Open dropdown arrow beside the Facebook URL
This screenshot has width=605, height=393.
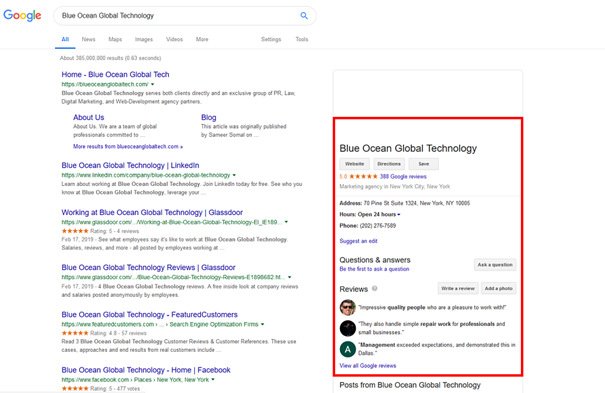[213, 380]
